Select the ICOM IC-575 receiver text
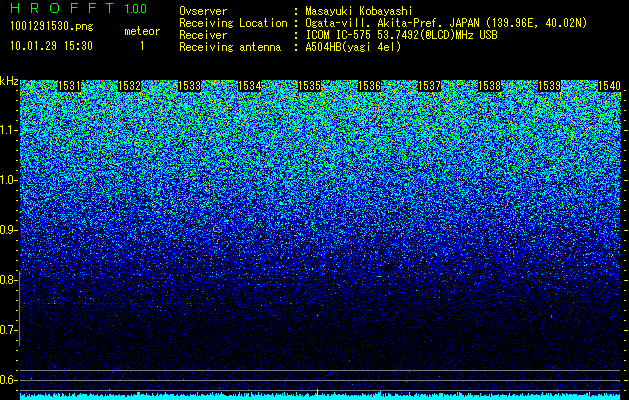The image size is (629, 400). click(x=402, y=35)
